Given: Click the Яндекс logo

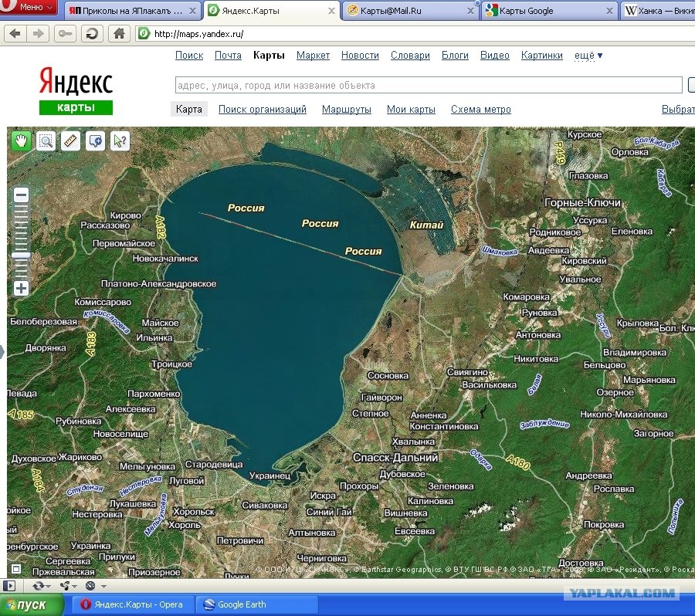Looking at the screenshot, I should (76, 82).
